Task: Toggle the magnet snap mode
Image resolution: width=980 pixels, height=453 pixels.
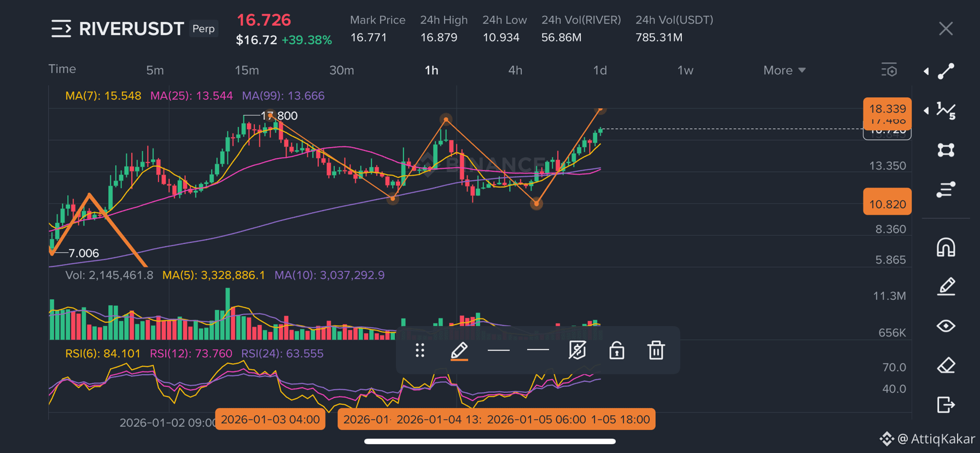Action: tap(946, 247)
